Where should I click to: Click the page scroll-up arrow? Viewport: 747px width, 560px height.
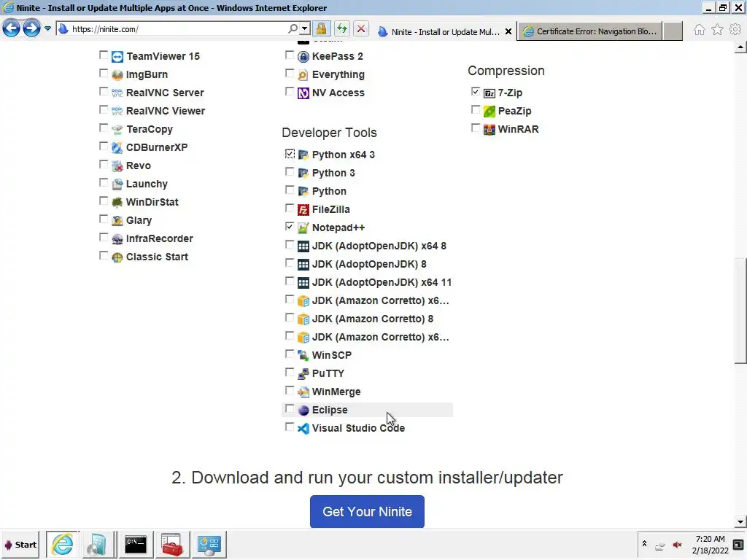tap(740, 47)
